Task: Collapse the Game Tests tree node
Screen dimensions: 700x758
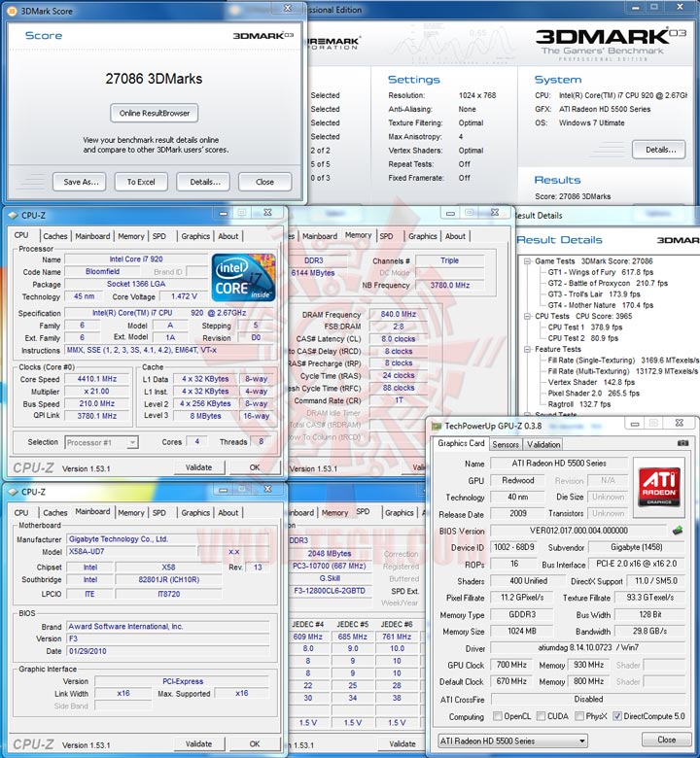Action: click(527, 261)
